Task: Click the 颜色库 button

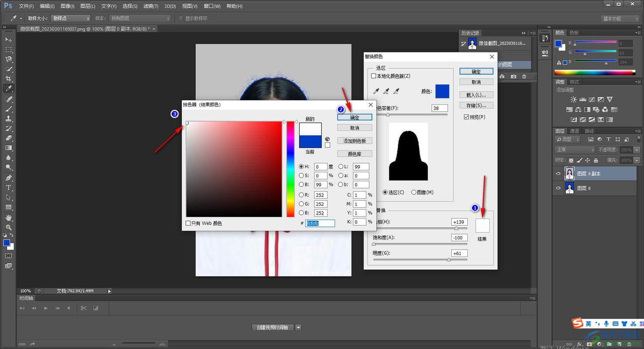Action: 354,154
